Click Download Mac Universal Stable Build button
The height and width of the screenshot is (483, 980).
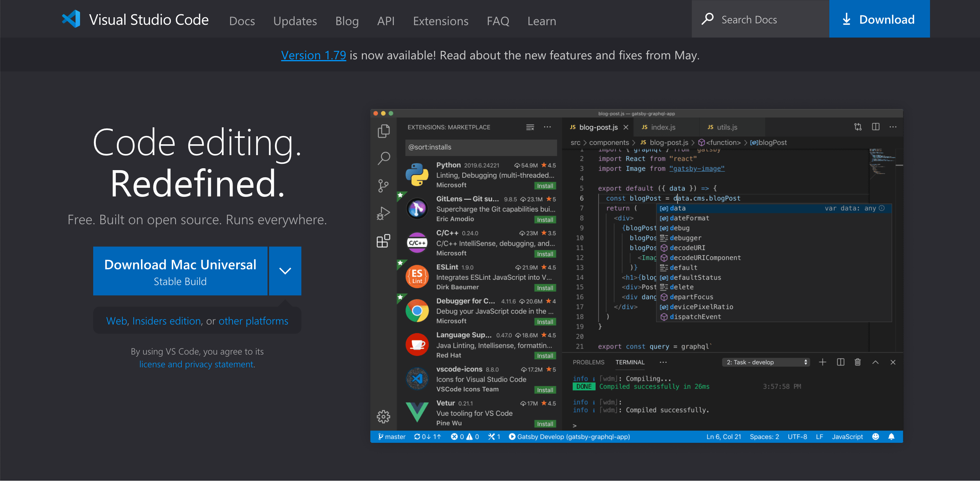pos(180,271)
